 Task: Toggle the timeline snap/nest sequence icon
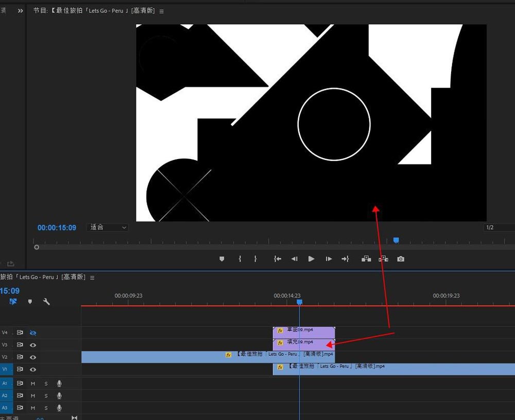point(13,302)
